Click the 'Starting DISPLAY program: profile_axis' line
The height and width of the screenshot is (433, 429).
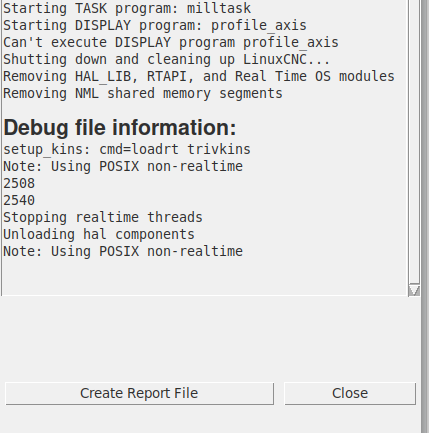pyautogui.click(x=155, y=25)
